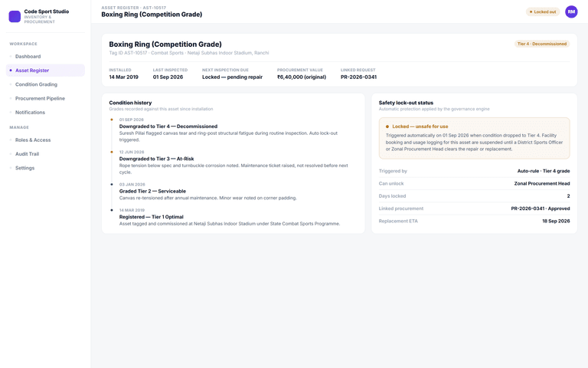Click Tier 4 · Decommissioned badge
This screenshot has height=368, width=588.
(542, 44)
